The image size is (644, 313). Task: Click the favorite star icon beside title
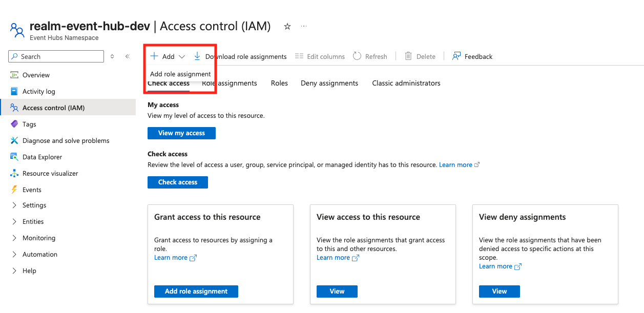pos(287,27)
